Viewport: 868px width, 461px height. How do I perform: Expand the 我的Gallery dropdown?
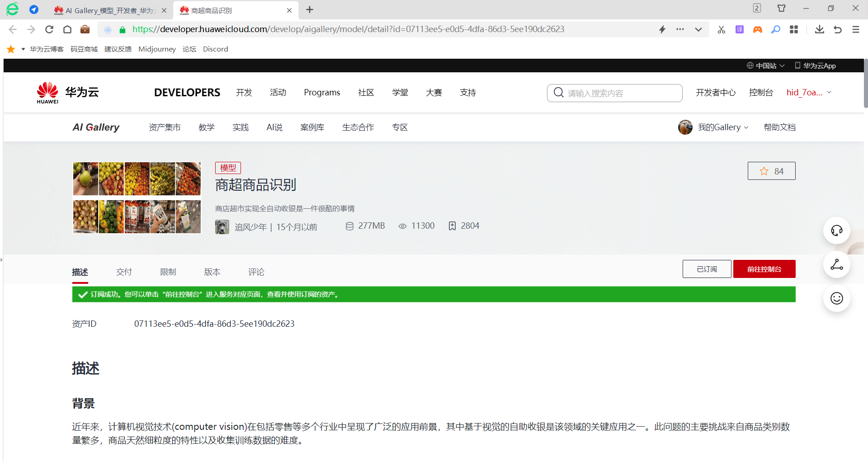723,127
